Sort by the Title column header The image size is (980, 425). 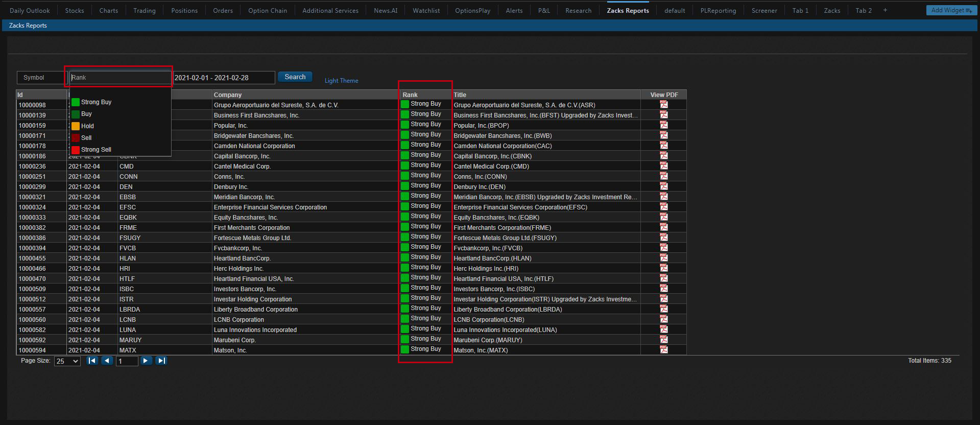(x=546, y=95)
